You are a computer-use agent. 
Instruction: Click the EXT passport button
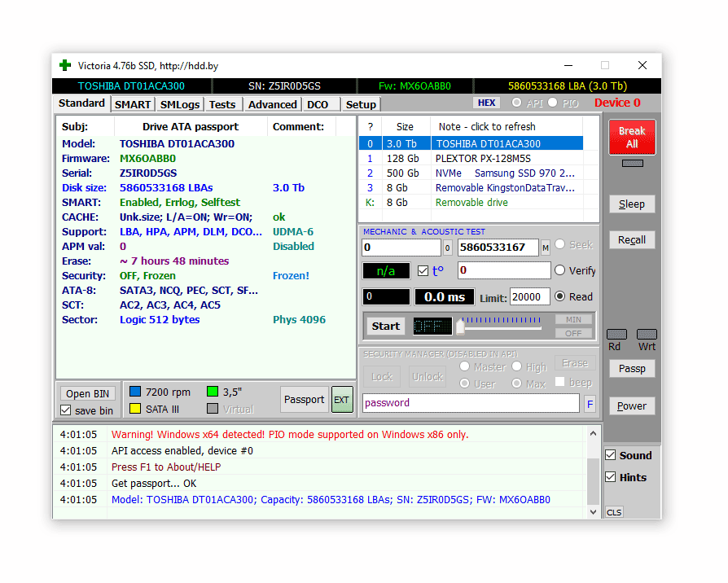point(342,400)
